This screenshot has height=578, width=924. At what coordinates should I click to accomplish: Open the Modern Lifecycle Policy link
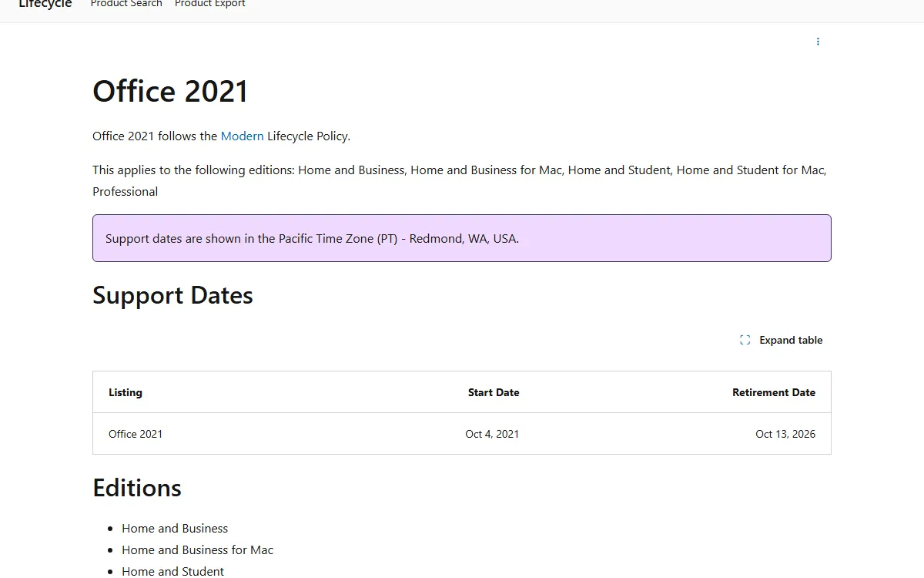tap(242, 136)
